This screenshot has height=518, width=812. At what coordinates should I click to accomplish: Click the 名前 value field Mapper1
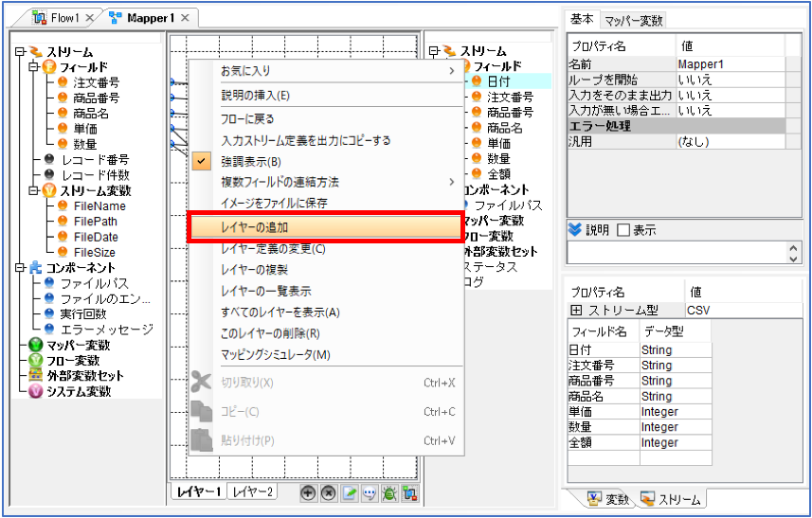point(731,64)
